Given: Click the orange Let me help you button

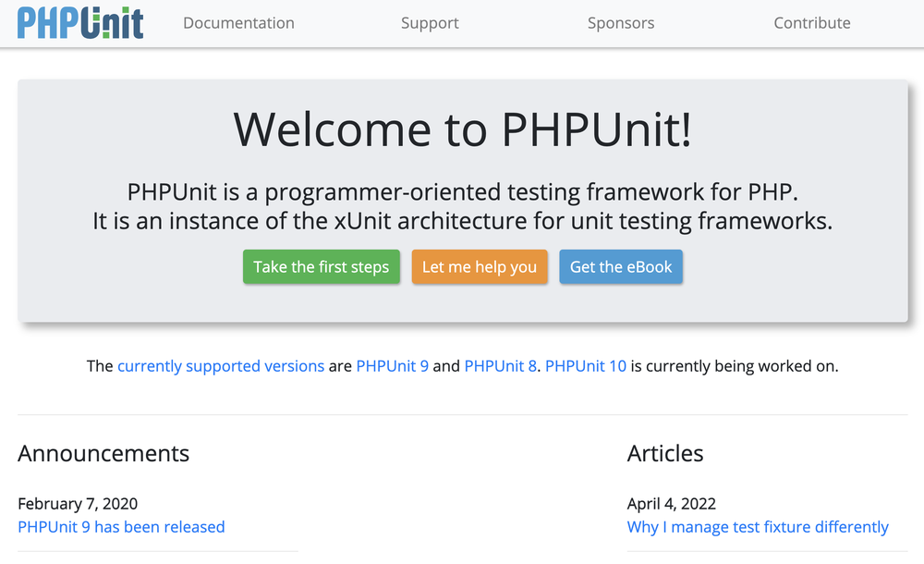Looking at the screenshot, I should (x=480, y=266).
